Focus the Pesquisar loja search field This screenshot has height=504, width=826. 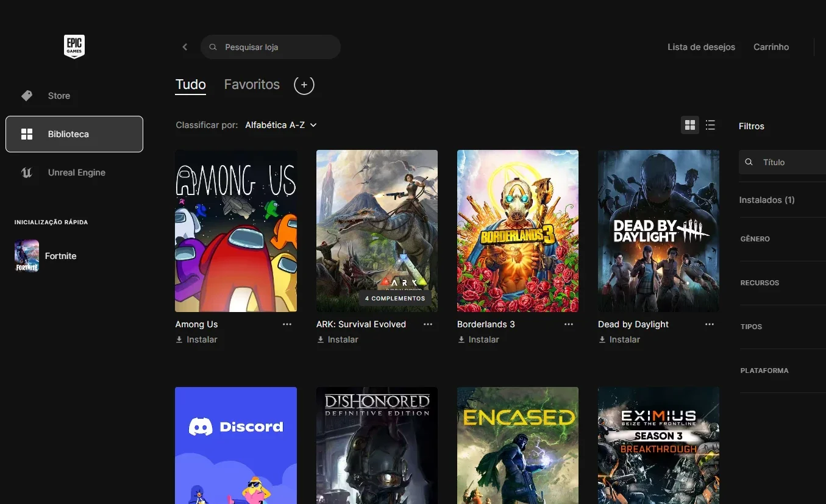[x=271, y=47]
